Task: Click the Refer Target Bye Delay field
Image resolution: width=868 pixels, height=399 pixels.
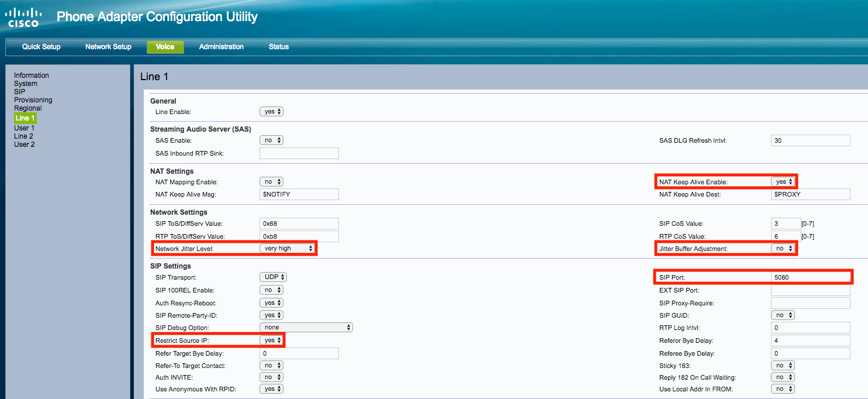Action: 299,353
